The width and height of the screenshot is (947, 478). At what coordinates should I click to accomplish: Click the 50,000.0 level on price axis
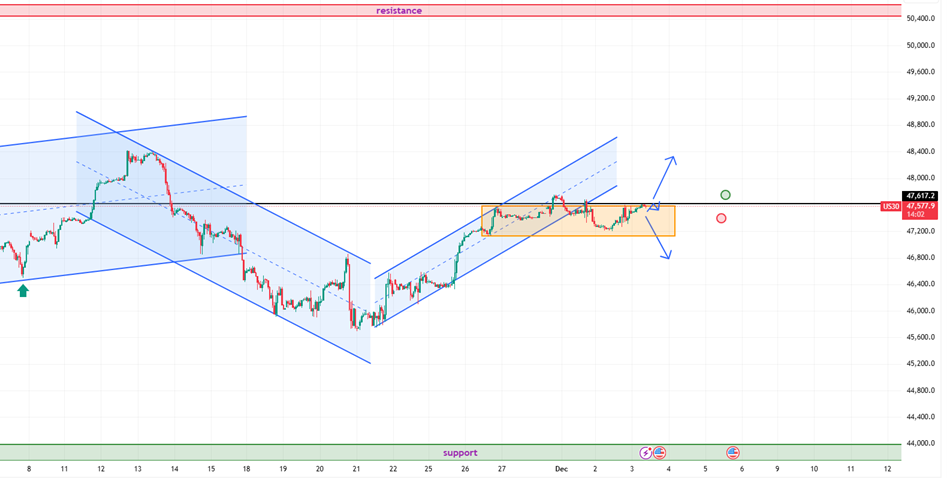pos(920,45)
